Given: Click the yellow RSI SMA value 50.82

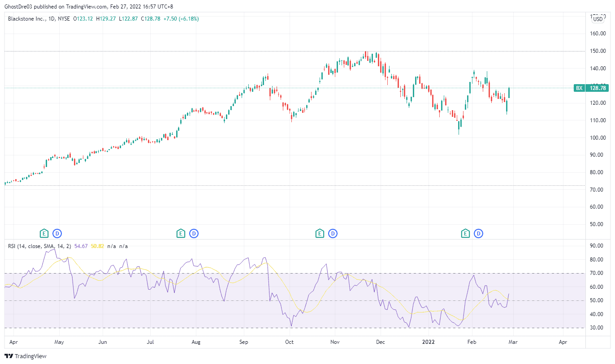Looking at the screenshot, I should [99, 246].
